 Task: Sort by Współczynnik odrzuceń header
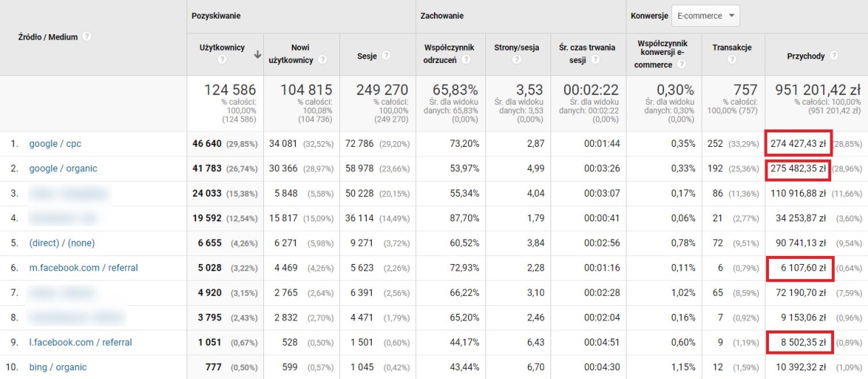pyautogui.click(x=449, y=54)
